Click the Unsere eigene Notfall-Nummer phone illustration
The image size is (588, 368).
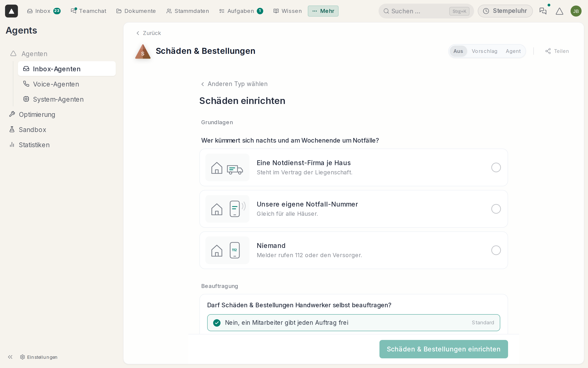tap(227, 209)
